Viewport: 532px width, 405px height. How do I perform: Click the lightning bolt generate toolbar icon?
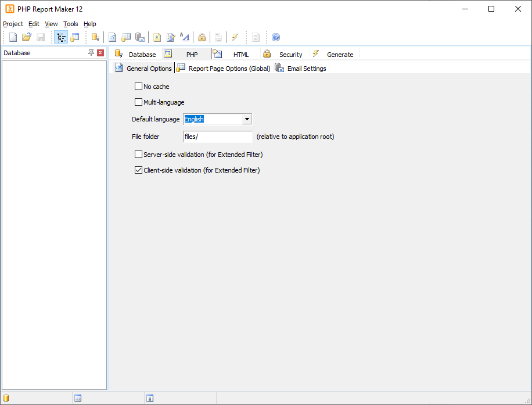235,37
